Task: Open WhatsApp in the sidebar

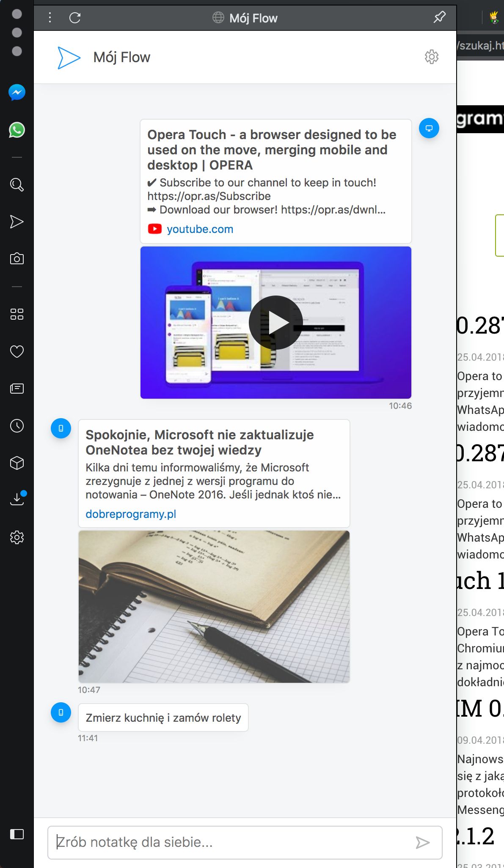Action: pyautogui.click(x=17, y=130)
